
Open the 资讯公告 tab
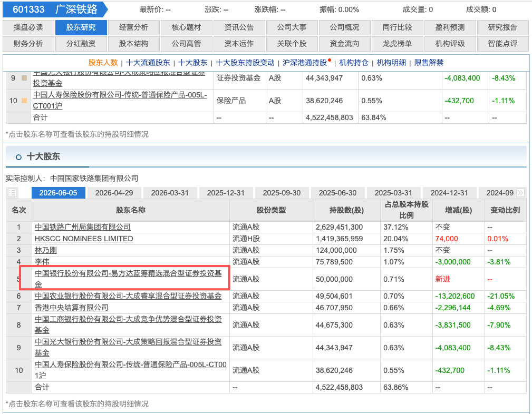tap(239, 27)
